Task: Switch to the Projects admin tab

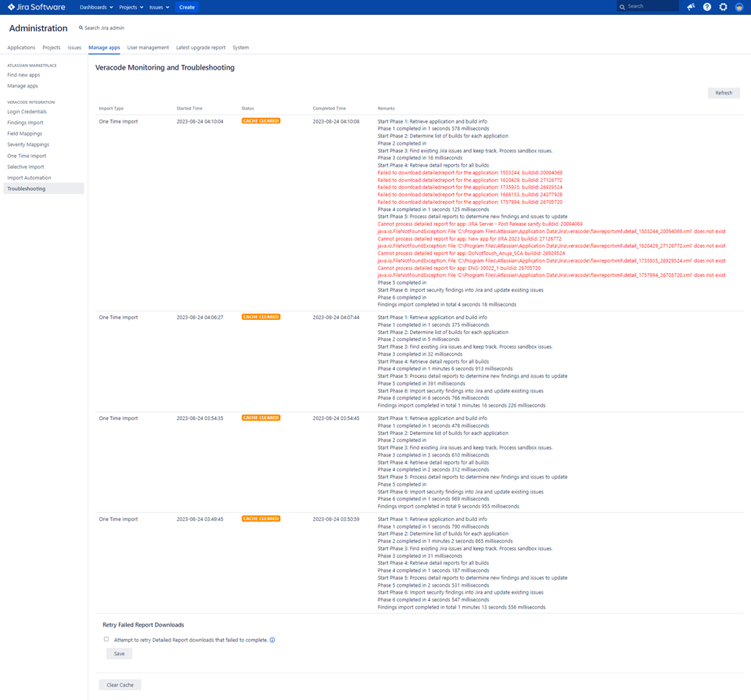Action: tap(52, 48)
